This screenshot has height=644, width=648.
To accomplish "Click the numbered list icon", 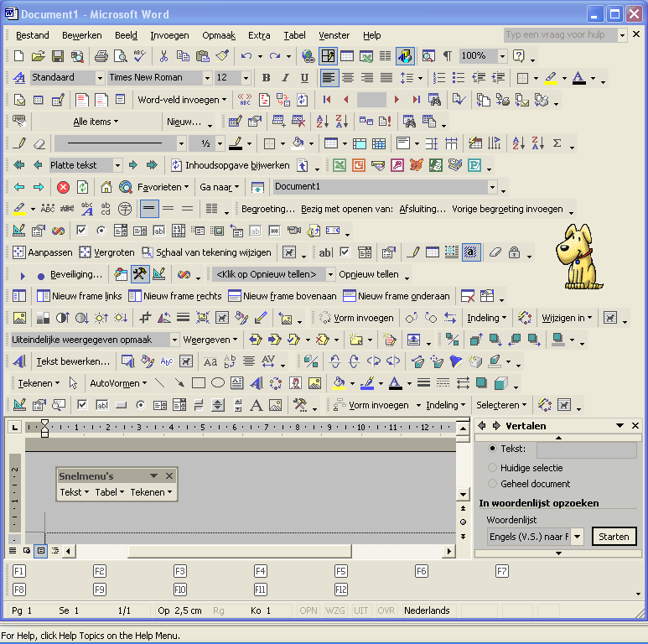I will [439, 78].
